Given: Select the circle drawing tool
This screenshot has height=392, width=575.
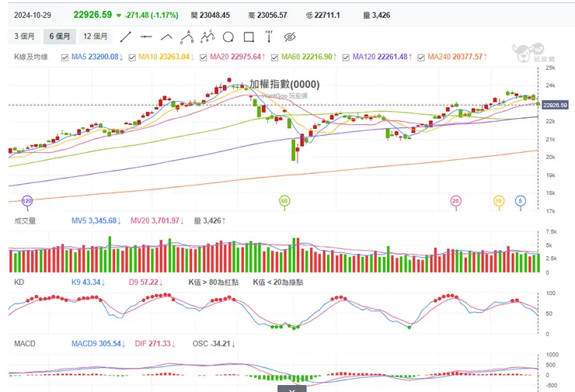Looking at the screenshot, I should click(228, 37).
